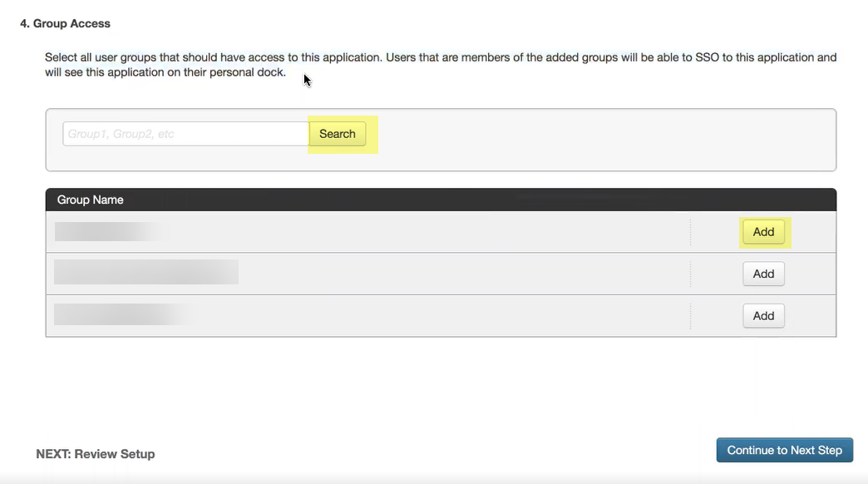Click the Search button for groups
Screen dimensions: 868x484
(337, 134)
